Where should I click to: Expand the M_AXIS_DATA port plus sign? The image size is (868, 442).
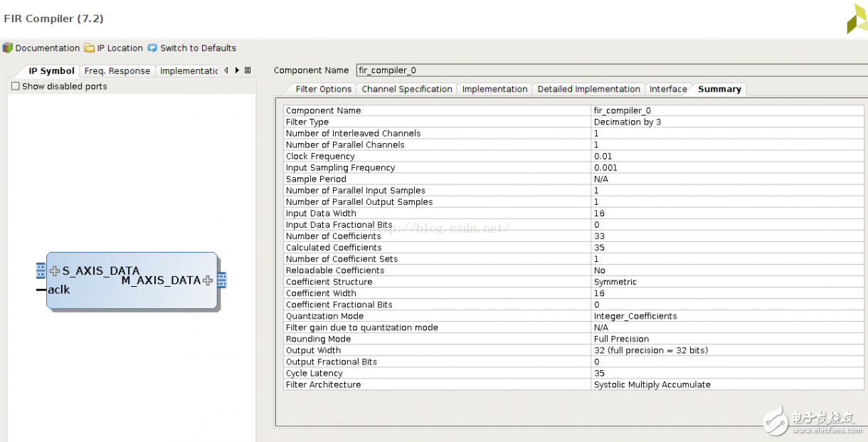[208, 280]
